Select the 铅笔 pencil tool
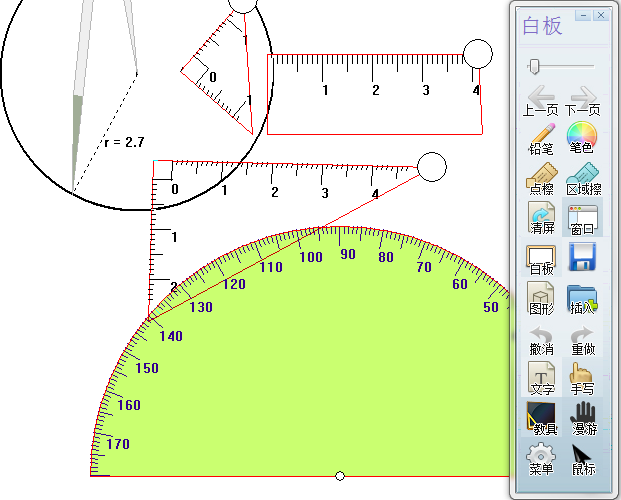The image size is (621, 500). pyautogui.click(x=541, y=138)
